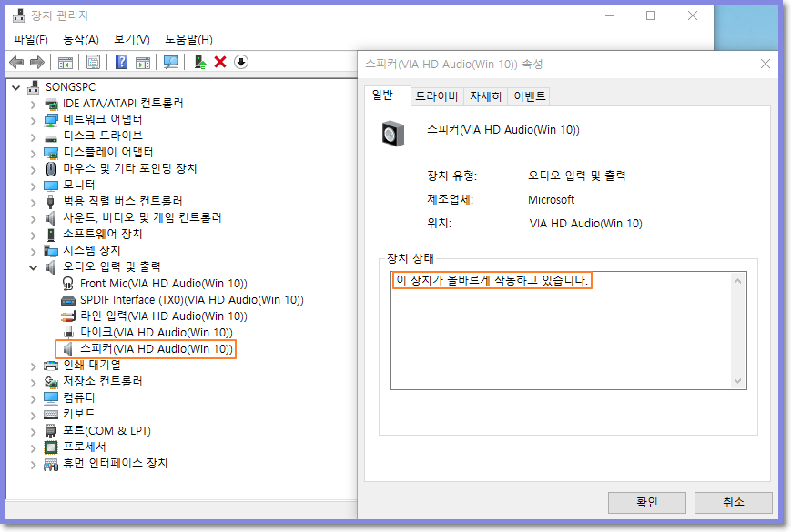Switch to the 자세히 tab
Image resolution: width=791 pixels, height=532 pixels.
pos(485,96)
